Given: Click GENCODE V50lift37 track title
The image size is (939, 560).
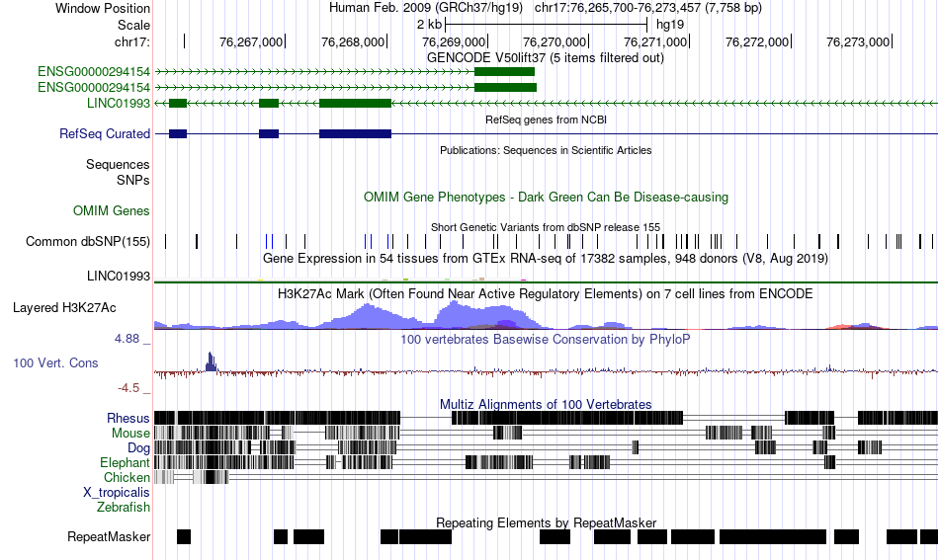Looking at the screenshot, I should pyautogui.click(x=545, y=58).
